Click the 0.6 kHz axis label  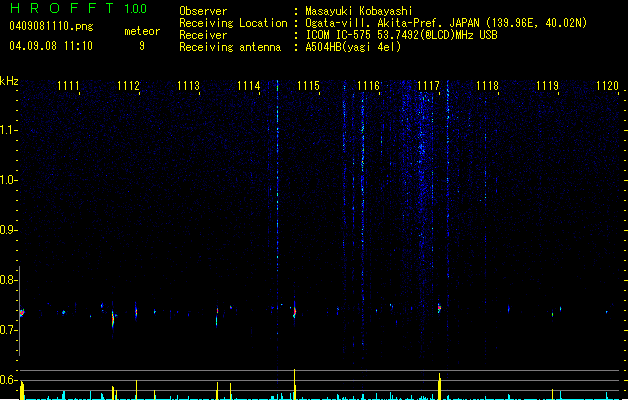[x=8, y=380]
